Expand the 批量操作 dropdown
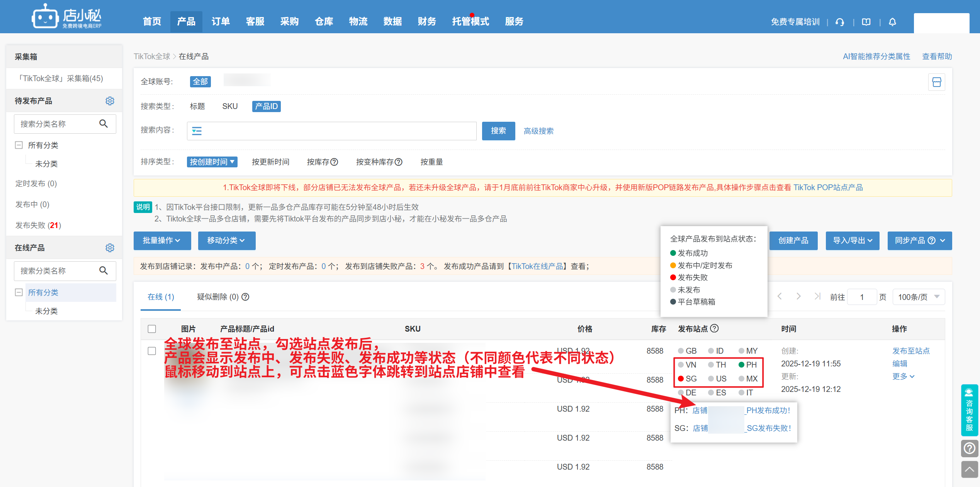 click(x=162, y=241)
